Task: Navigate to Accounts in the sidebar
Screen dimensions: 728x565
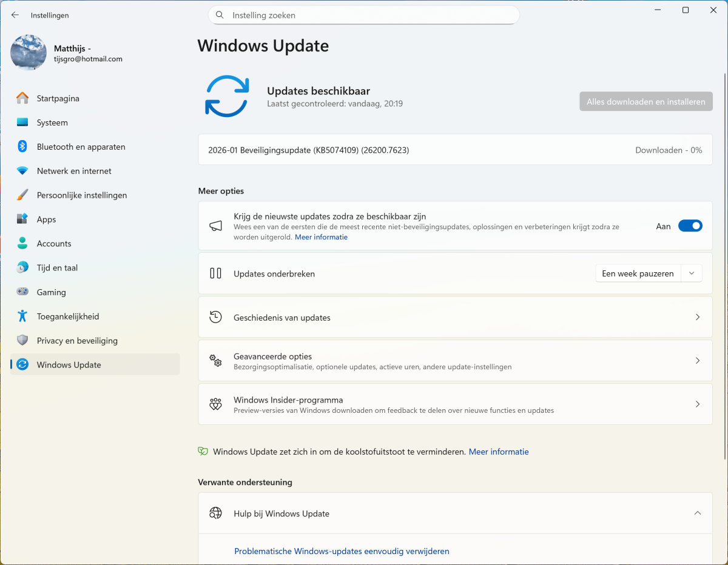Action: 54,244
